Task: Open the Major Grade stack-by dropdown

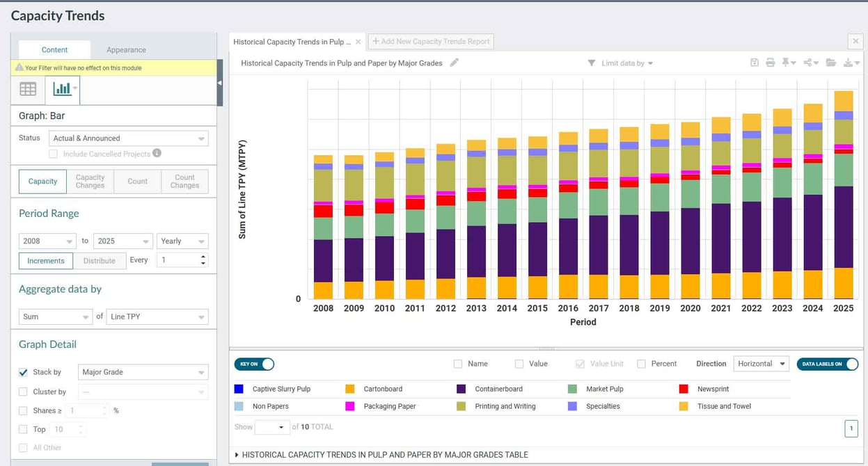Action: pyautogui.click(x=143, y=372)
